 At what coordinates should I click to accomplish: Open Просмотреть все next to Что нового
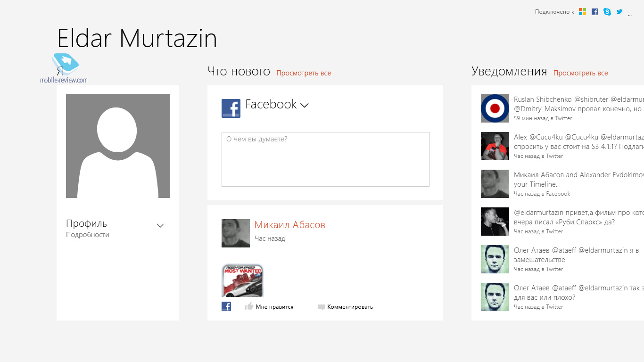(304, 73)
